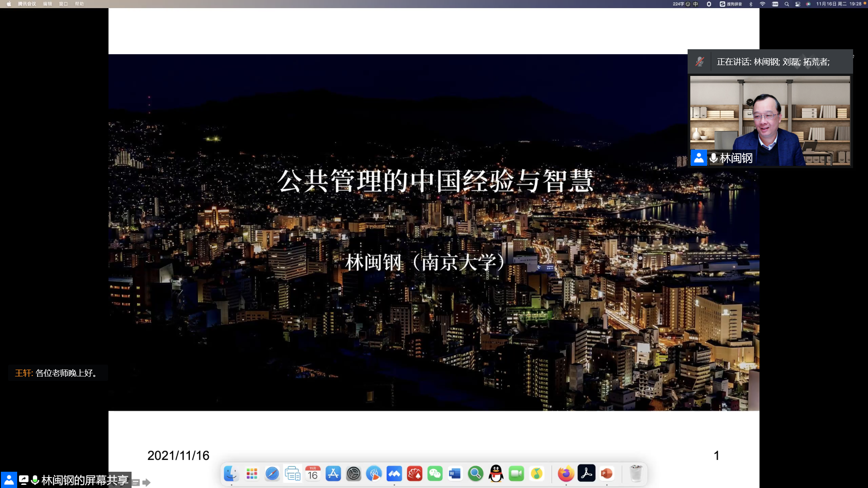
Task: Open the 窗口 menu
Action: 63,4
